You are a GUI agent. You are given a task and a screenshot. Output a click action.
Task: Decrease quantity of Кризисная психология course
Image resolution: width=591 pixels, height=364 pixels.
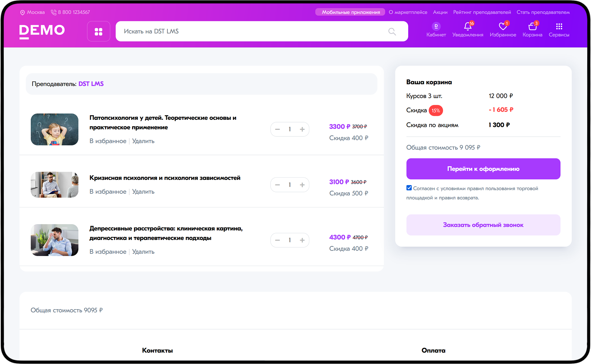[277, 185]
